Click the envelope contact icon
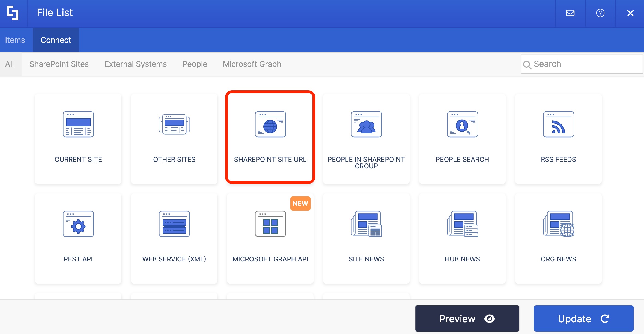This screenshot has height=334, width=644. coord(570,13)
